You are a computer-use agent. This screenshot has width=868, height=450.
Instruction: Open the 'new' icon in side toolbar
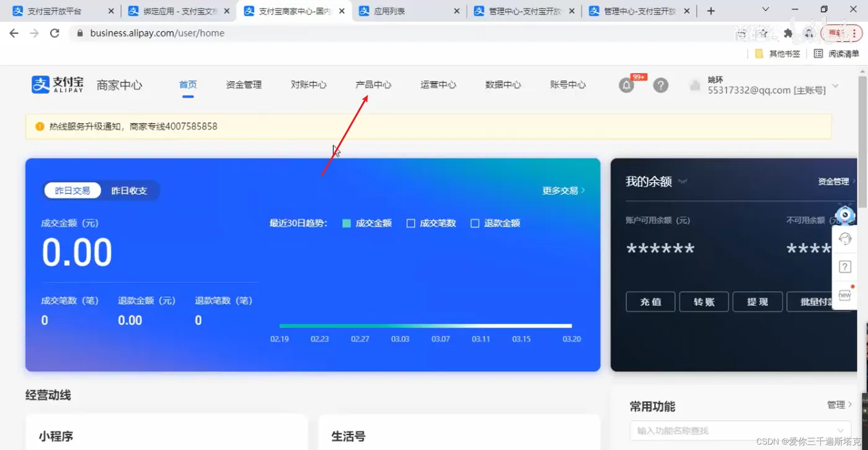[844, 295]
